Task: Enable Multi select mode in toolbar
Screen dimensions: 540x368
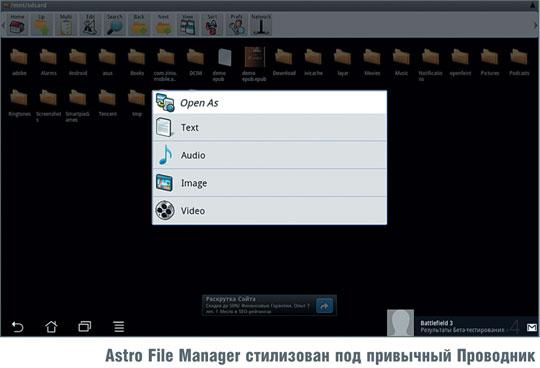Action: 66,24
